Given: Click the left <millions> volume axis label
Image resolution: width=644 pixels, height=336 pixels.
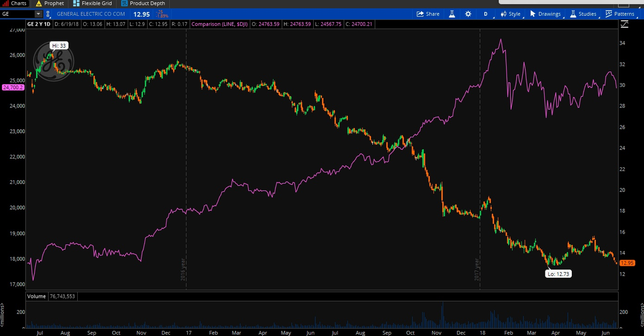Looking at the screenshot, I should coord(3,315).
